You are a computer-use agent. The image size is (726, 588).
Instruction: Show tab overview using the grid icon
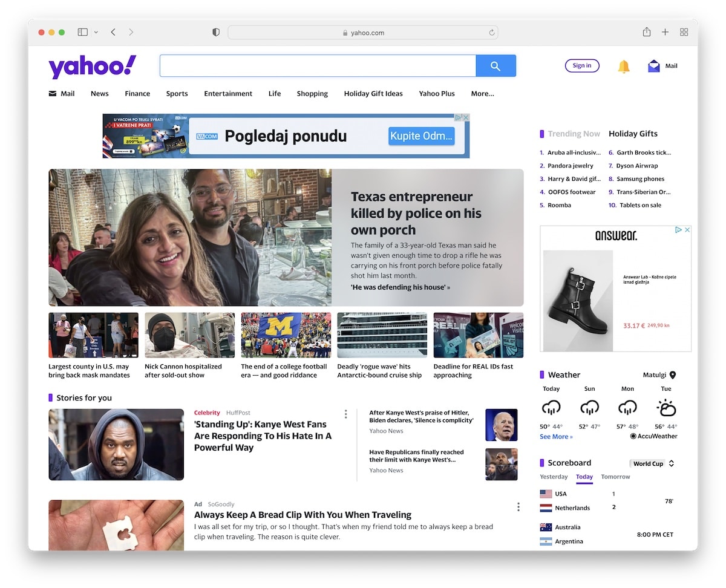(x=684, y=32)
